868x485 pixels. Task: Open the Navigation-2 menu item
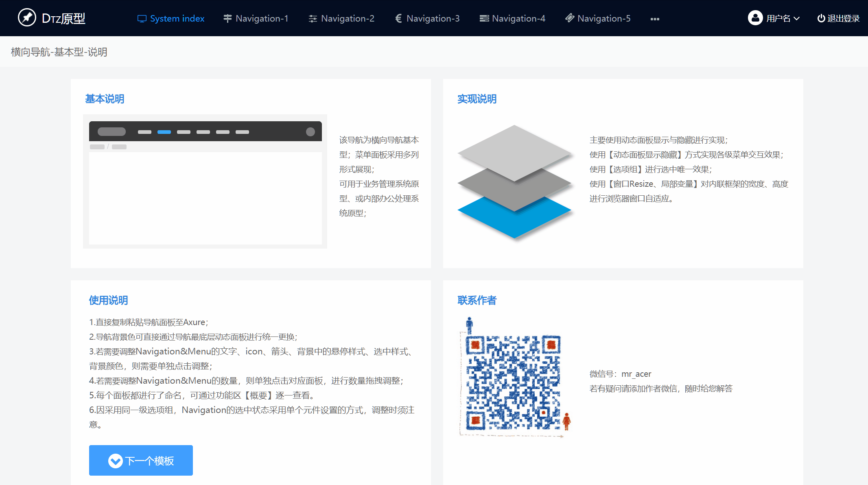[x=341, y=18]
